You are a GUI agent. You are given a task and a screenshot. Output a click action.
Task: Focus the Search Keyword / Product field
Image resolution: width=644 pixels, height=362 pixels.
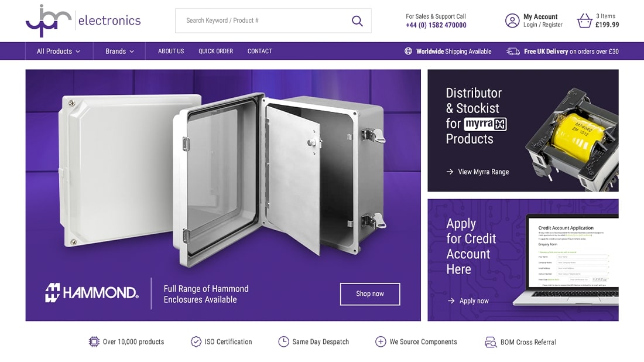pyautogui.click(x=263, y=21)
